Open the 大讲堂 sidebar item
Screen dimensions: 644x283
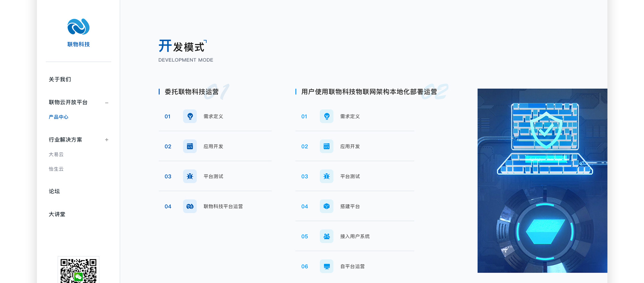pyautogui.click(x=57, y=214)
